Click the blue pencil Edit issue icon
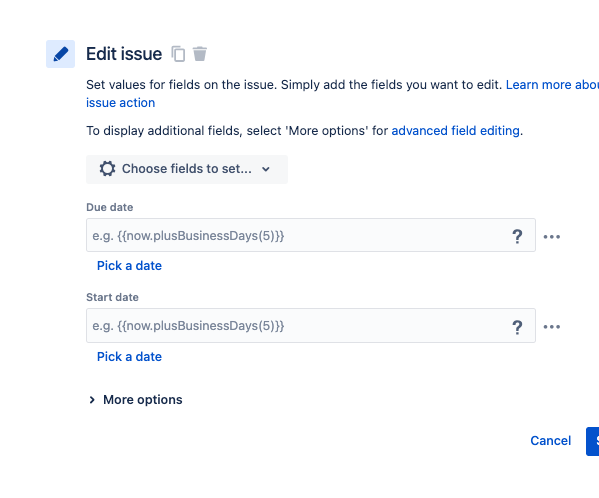The height and width of the screenshot is (498, 599). 60,54
